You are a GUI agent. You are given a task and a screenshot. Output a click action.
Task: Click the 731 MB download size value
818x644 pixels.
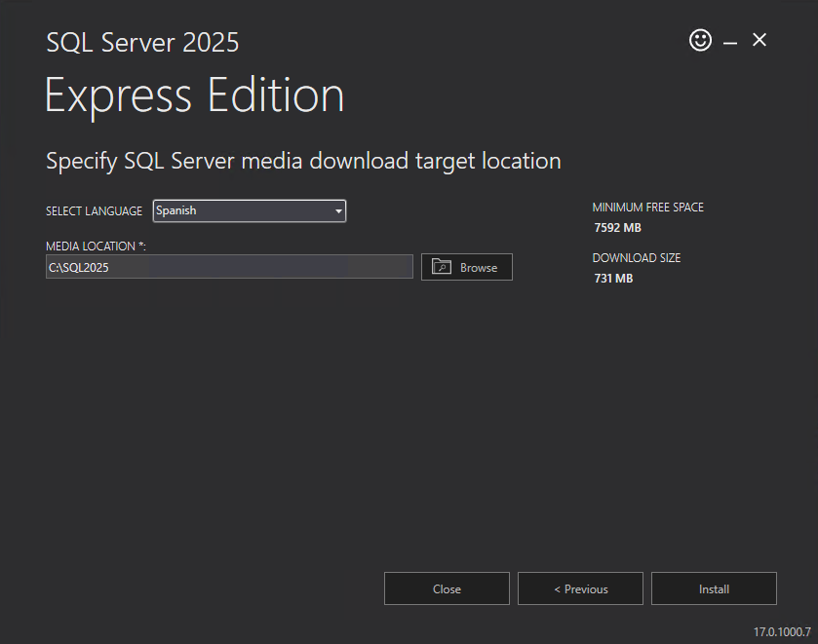click(613, 279)
